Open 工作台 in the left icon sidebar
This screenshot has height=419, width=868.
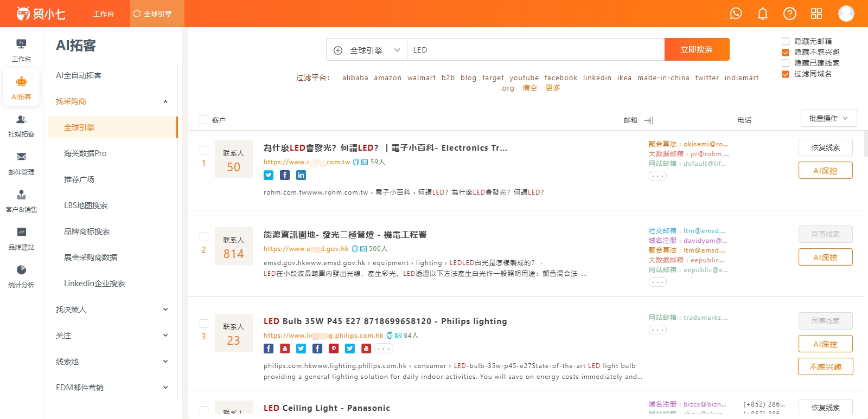click(21, 51)
